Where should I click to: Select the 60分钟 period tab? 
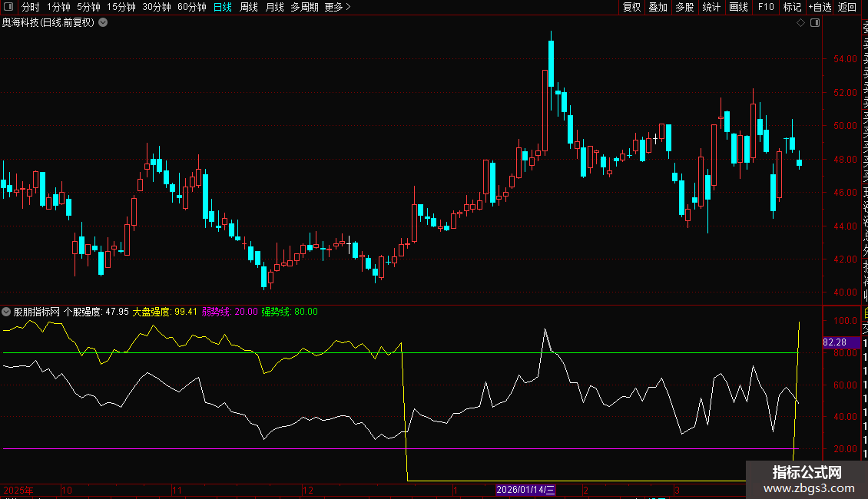click(192, 7)
